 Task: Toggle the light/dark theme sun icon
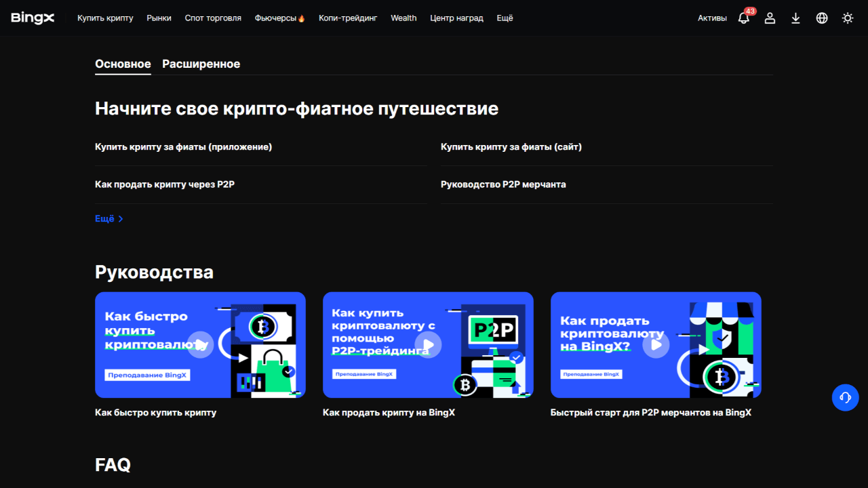click(x=848, y=18)
